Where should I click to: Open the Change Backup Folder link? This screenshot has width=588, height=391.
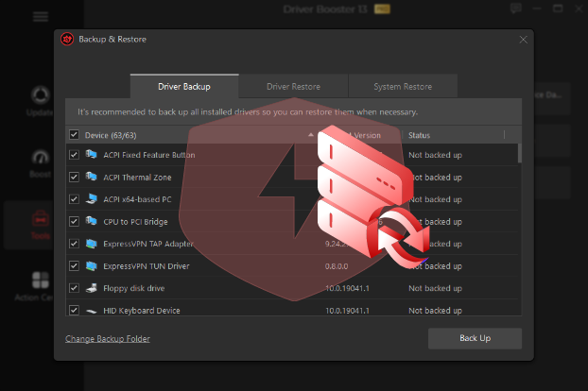point(107,339)
